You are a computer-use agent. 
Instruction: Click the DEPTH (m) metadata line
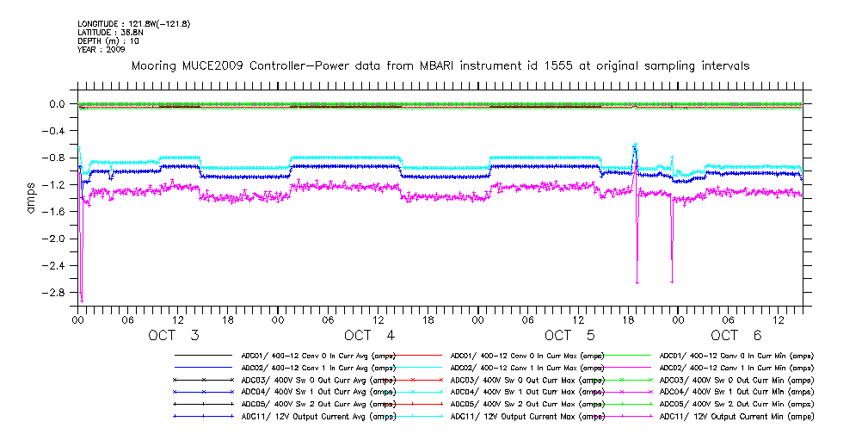pos(108,40)
